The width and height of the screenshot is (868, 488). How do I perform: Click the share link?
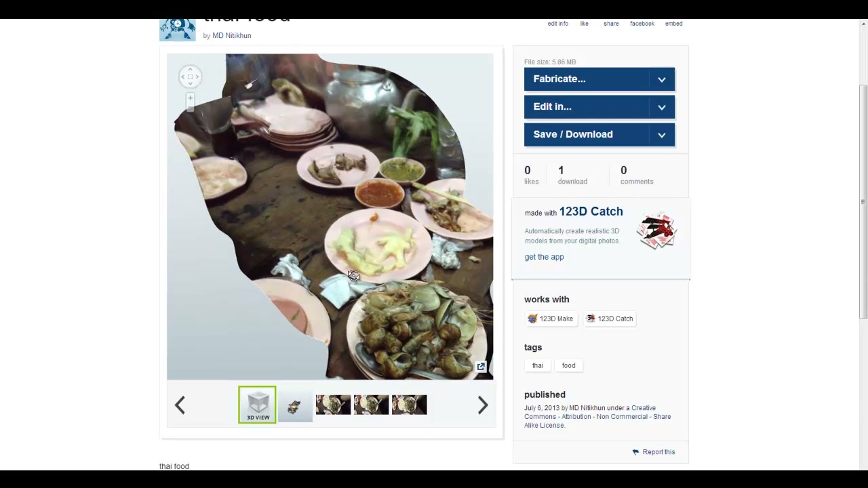pyautogui.click(x=611, y=24)
